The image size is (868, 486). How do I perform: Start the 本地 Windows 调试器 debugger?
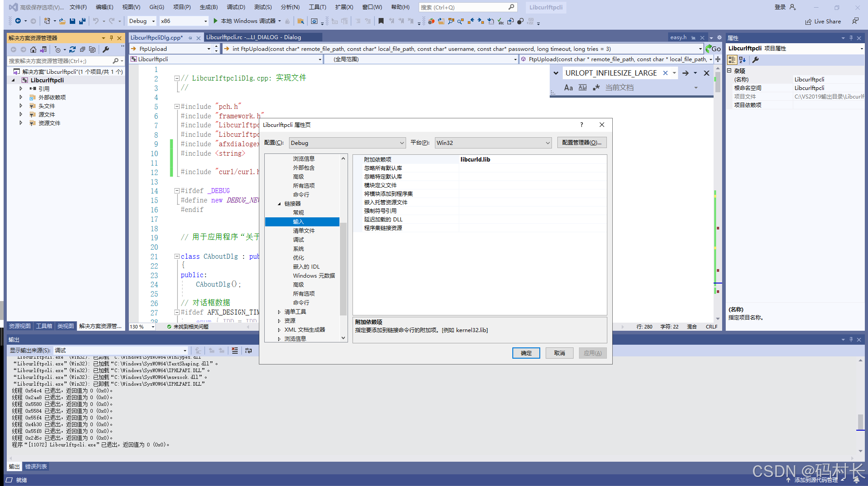[x=245, y=21]
